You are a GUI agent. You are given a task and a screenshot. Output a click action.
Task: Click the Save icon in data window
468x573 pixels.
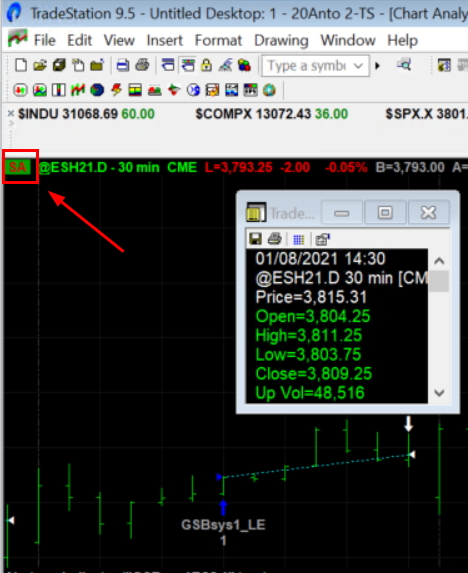[x=255, y=239]
